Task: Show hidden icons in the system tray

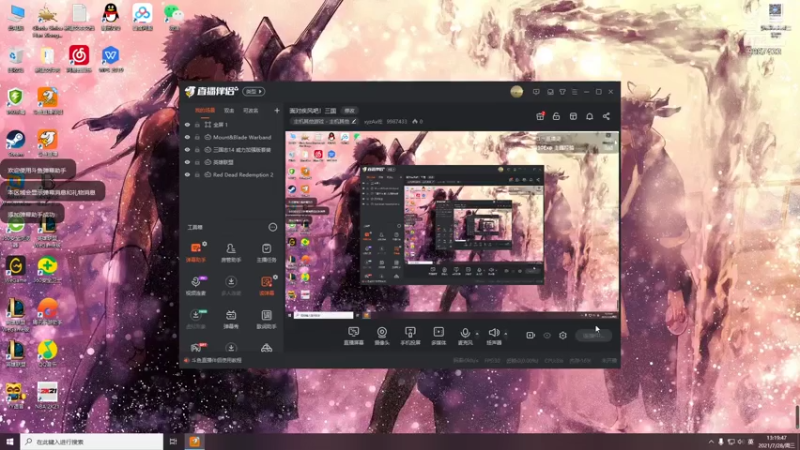Action: [x=711, y=442]
